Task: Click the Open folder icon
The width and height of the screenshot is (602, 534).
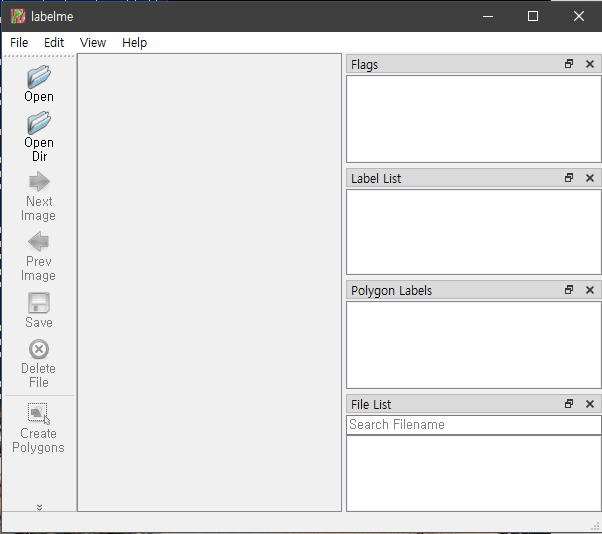Action: click(39, 77)
